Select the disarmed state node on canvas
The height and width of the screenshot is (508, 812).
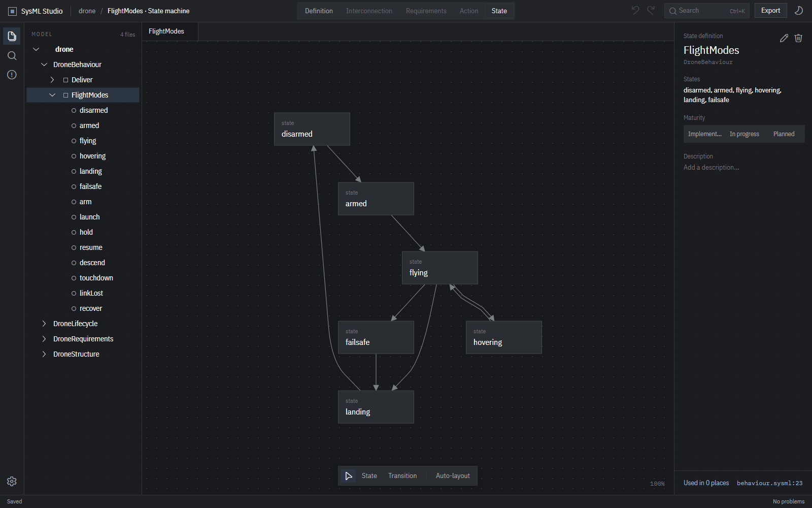(x=312, y=129)
